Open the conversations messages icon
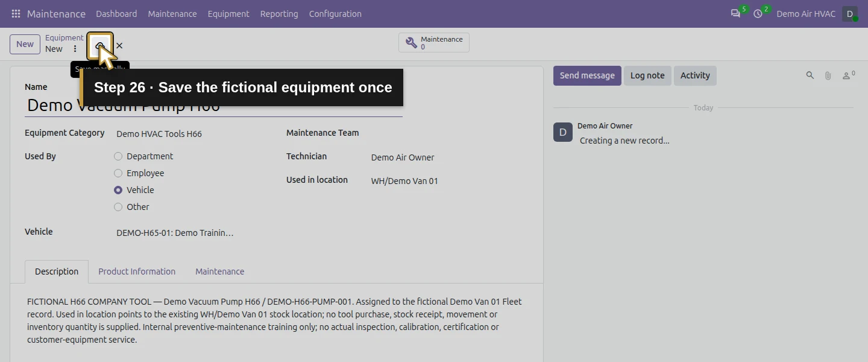Screen dimensions: 868x362 point(735,14)
